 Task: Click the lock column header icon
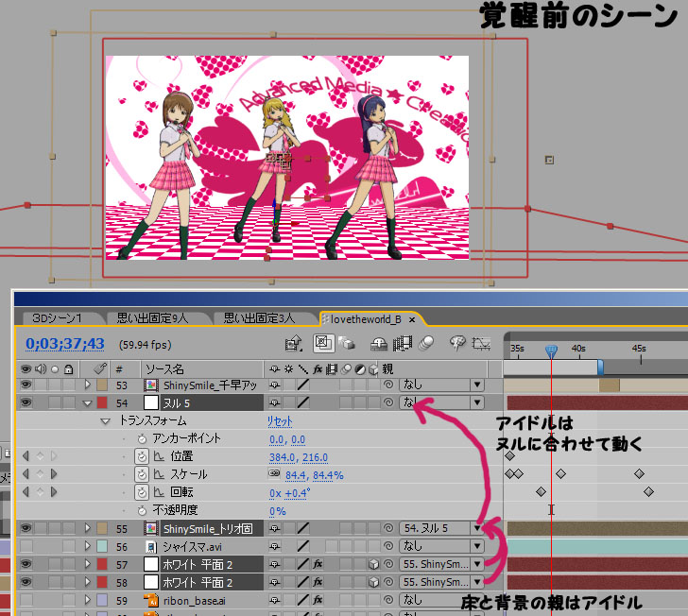click(x=68, y=369)
